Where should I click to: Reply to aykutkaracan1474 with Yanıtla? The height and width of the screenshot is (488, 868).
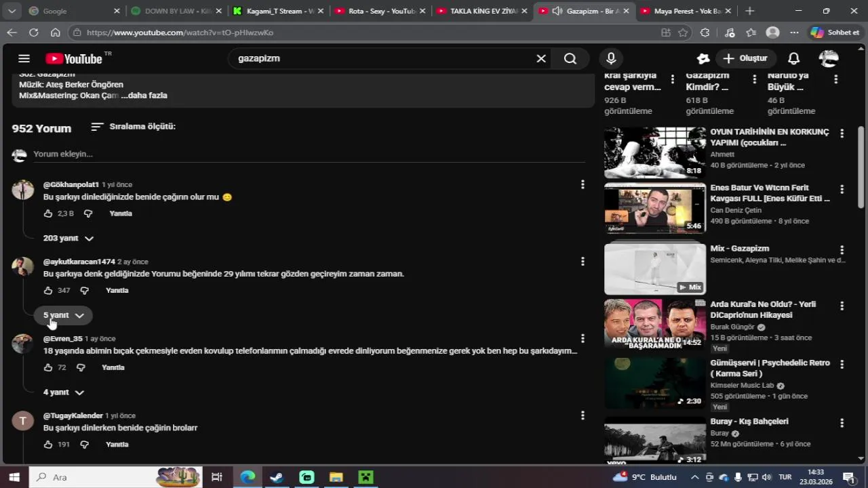pyautogui.click(x=117, y=290)
